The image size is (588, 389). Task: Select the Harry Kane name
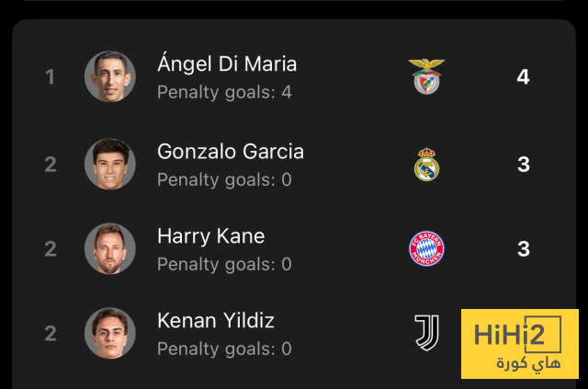point(210,236)
